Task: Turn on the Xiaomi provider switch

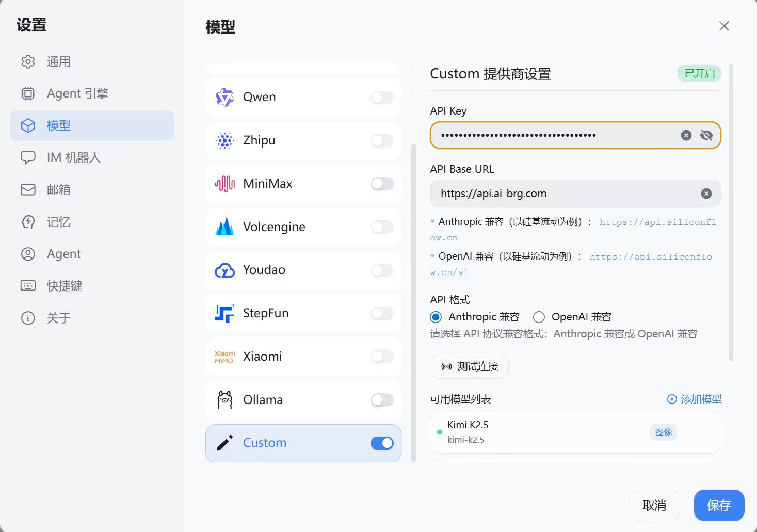Action: point(382,357)
